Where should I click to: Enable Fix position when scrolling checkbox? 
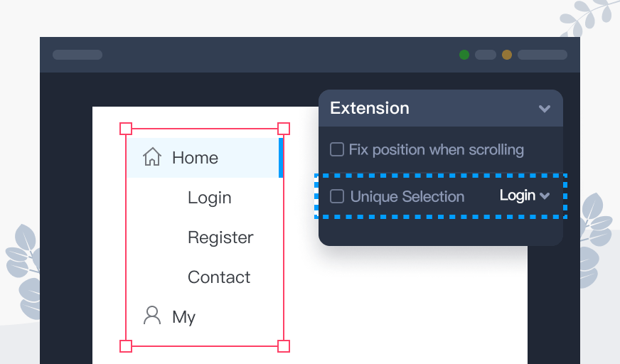[x=337, y=149]
